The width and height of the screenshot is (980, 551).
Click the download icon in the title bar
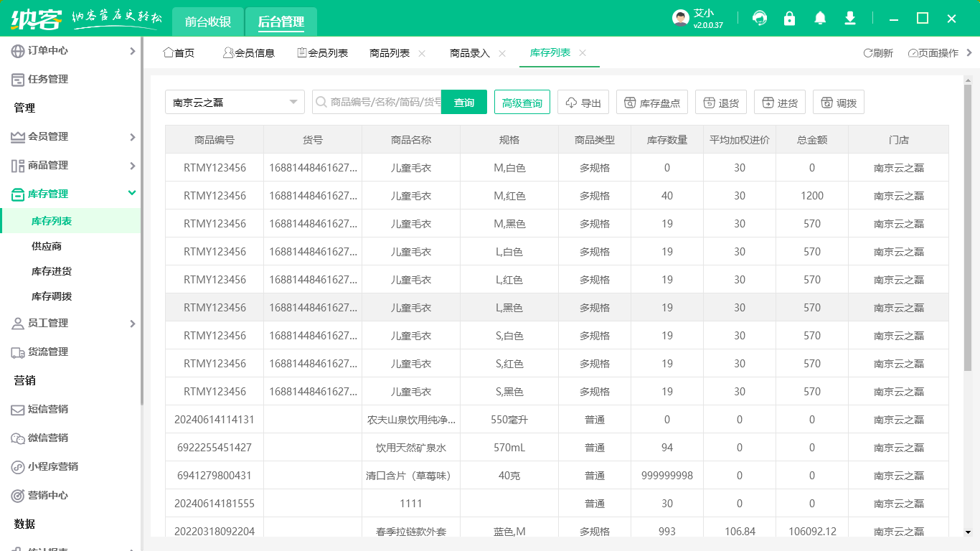click(850, 18)
